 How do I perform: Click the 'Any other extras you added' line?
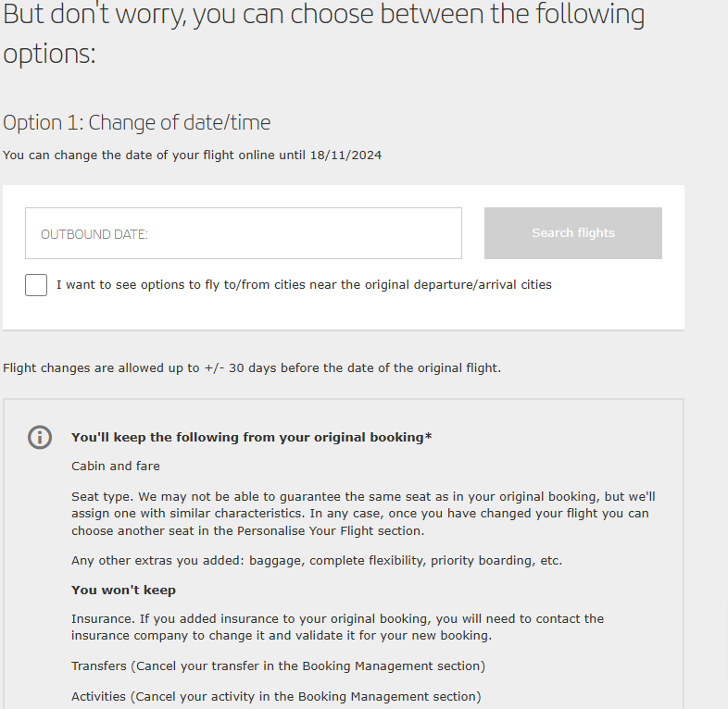[317, 561]
